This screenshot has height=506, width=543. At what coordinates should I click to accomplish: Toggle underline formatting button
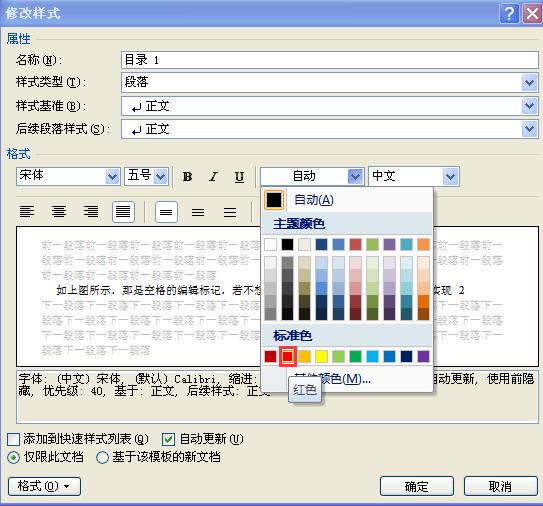(239, 177)
